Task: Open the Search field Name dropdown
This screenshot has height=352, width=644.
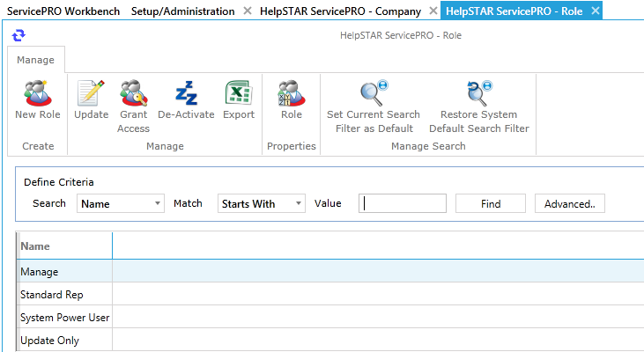Action: pos(121,203)
